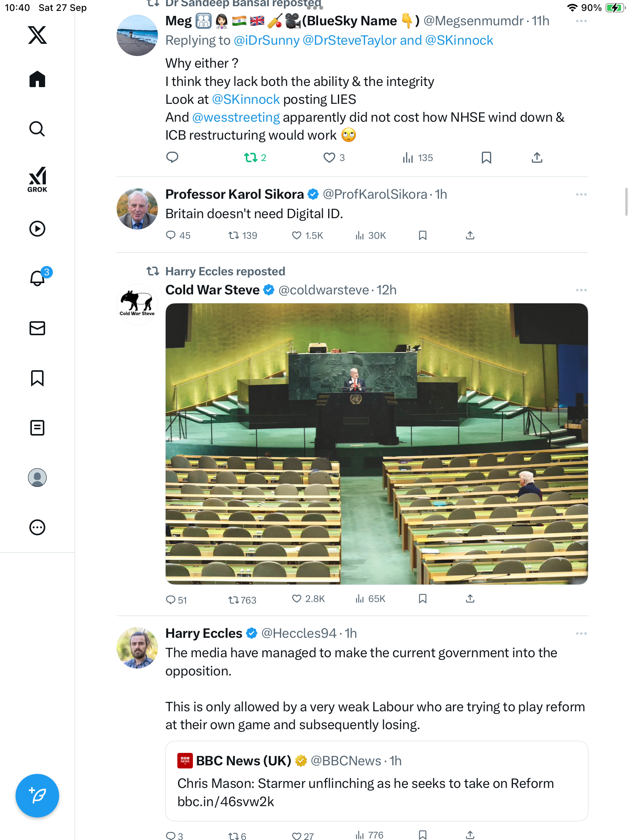The image size is (630, 840).
Task: Open the bbc.in/46svw2k quoted BBC News post
Action: point(376,781)
